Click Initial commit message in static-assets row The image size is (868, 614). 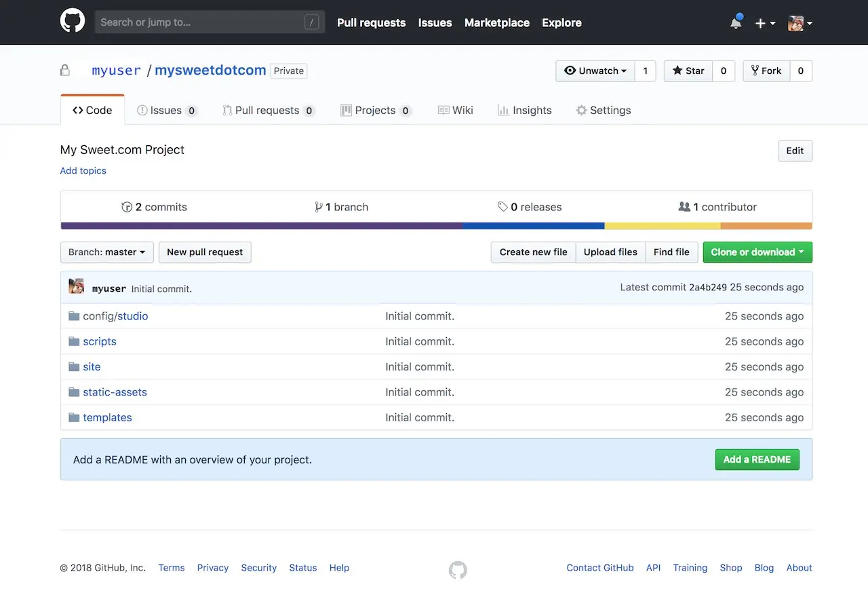420,392
